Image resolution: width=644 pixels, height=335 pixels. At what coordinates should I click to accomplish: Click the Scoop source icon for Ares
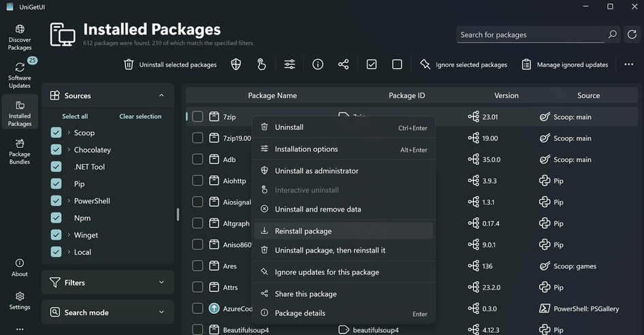(x=545, y=266)
